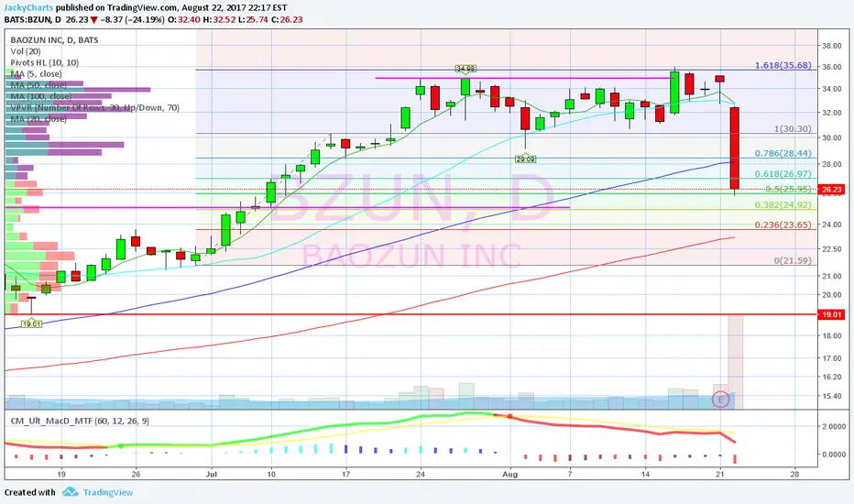Click the 0.786(28.44) Fibonacci level label
This screenshot has height=504, width=854.
coord(783,154)
